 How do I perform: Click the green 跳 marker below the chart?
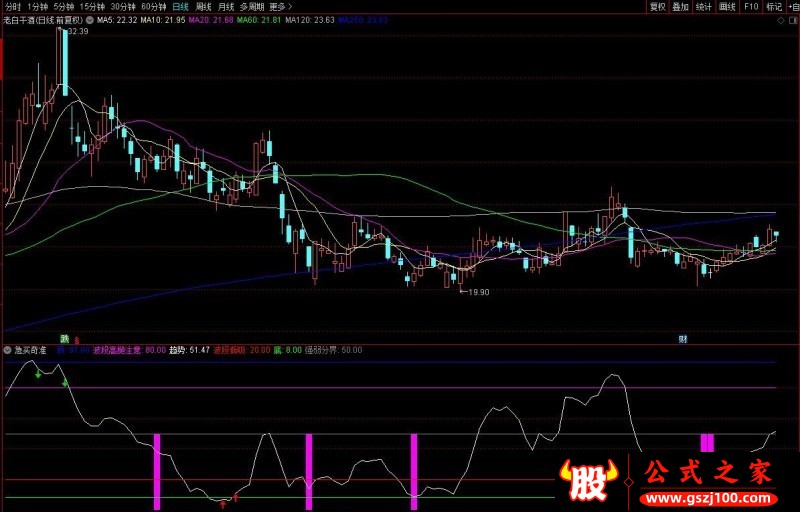[65, 339]
